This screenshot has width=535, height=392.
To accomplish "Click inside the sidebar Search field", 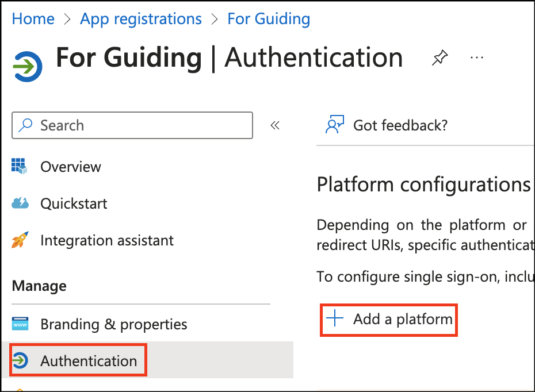I will [x=138, y=125].
